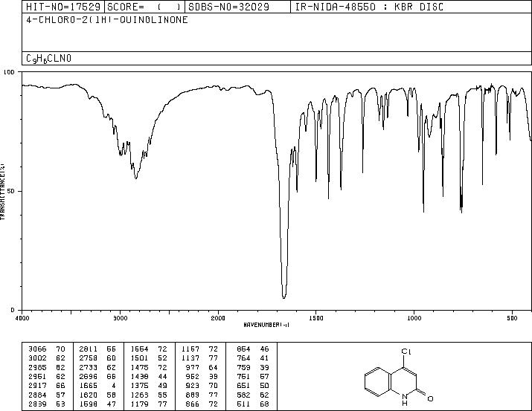The height and width of the screenshot is (411, 532).
Task: Select the 1375 peak table entry
Action: (x=149, y=386)
